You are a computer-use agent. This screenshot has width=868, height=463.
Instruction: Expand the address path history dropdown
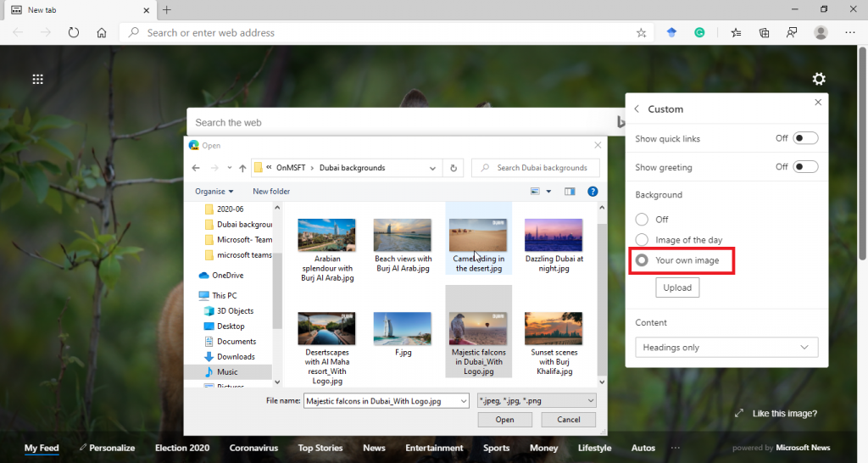432,168
